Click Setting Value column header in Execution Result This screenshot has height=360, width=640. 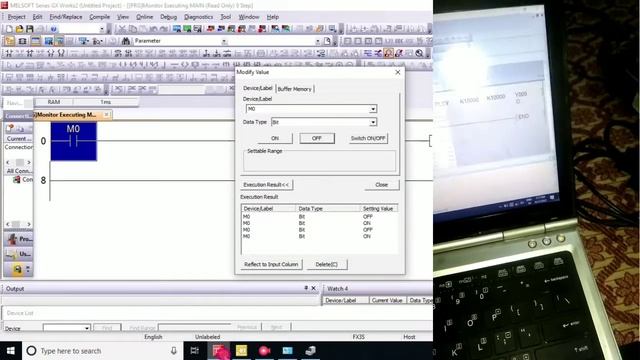pyautogui.click(x=378, y=209)
